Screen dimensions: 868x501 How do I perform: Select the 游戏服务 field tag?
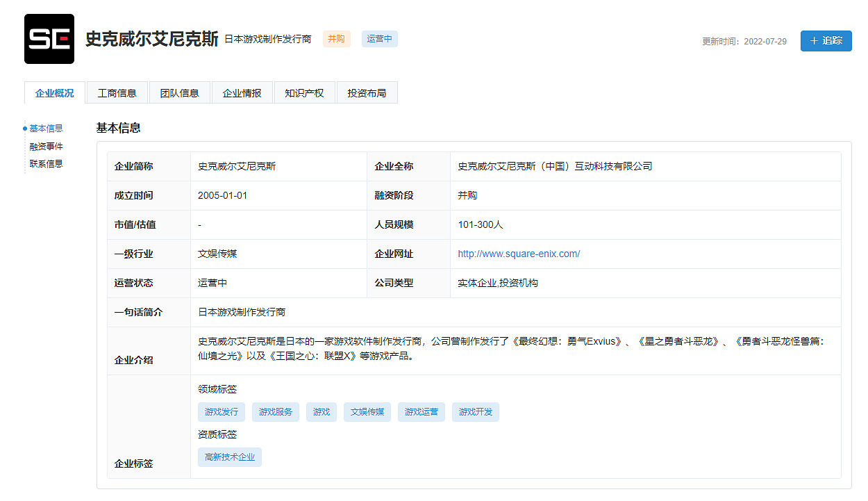(x=275, y=411)
